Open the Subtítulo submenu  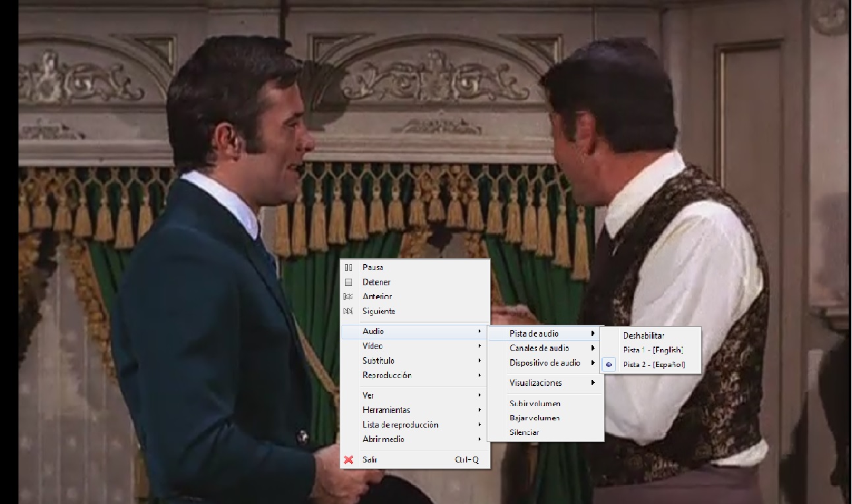(x=415, y=360)
